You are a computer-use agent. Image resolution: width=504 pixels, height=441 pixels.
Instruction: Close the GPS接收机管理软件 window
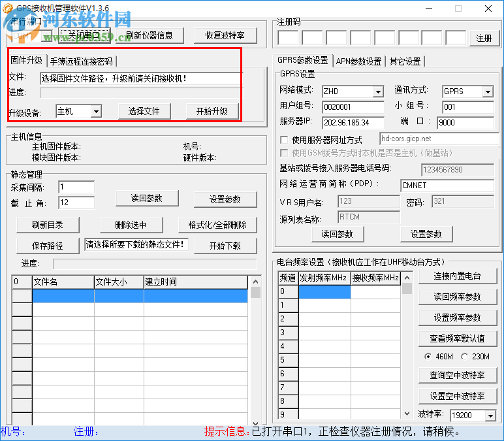(x=488, y=8)
